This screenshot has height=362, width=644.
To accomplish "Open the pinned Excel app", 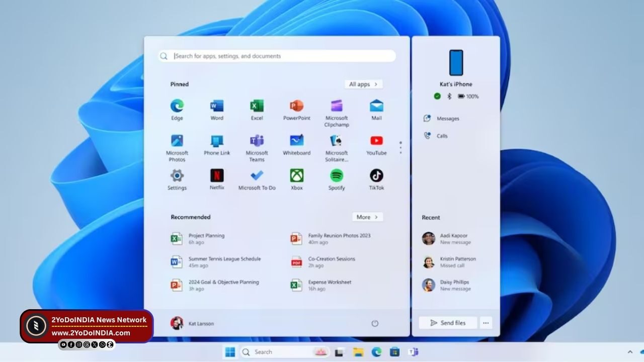I will [x=257, y=110].
